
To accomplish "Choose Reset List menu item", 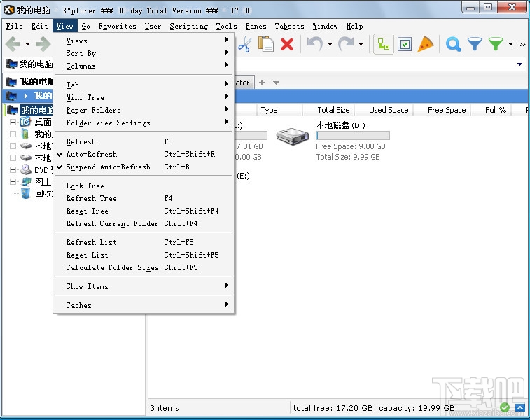I will tap(144, 255).
